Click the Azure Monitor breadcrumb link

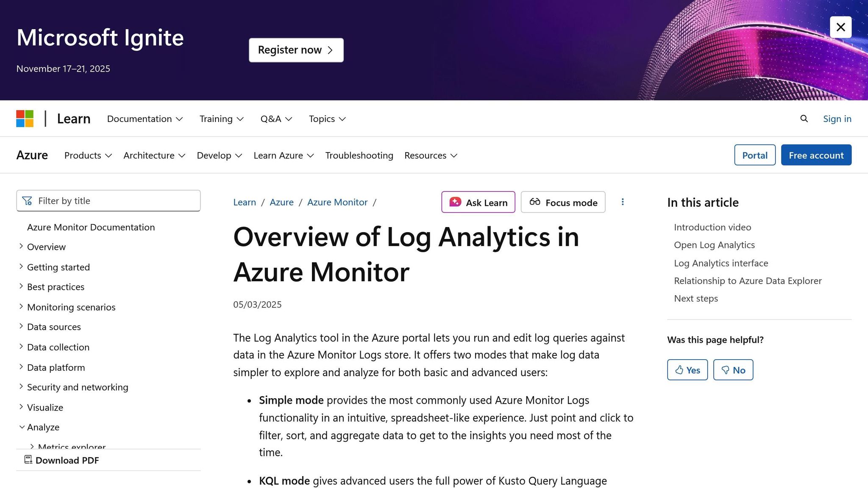coord(337,202)
